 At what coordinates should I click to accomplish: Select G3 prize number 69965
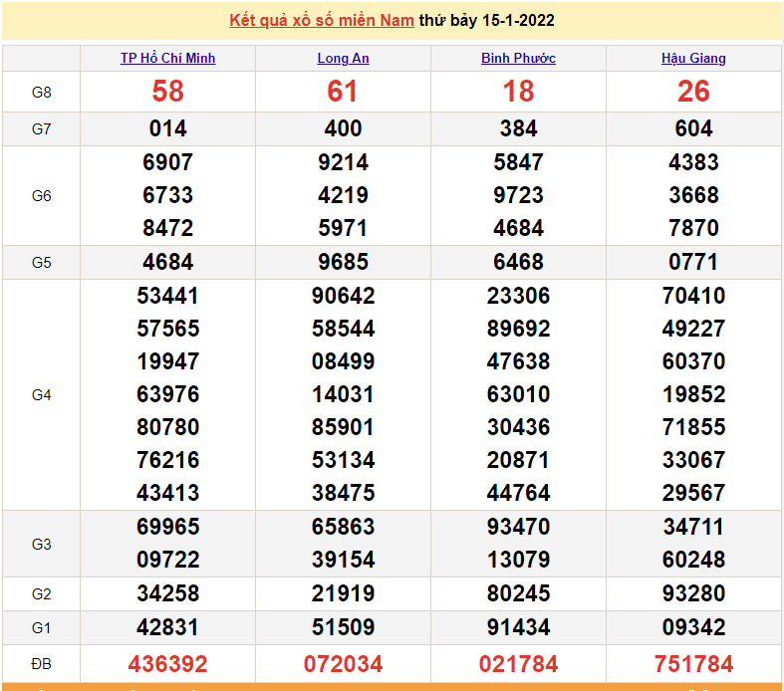pyautogui.click(x=167, y=527)
